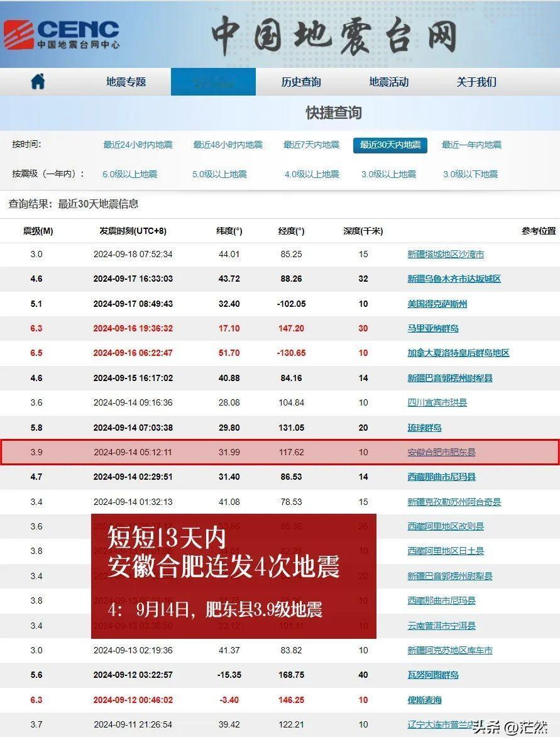The height and width of the screenshot is (747, 560).
Task: Select time cell 2024-09-14 07:03:38
Action: [x=133, y=428]
